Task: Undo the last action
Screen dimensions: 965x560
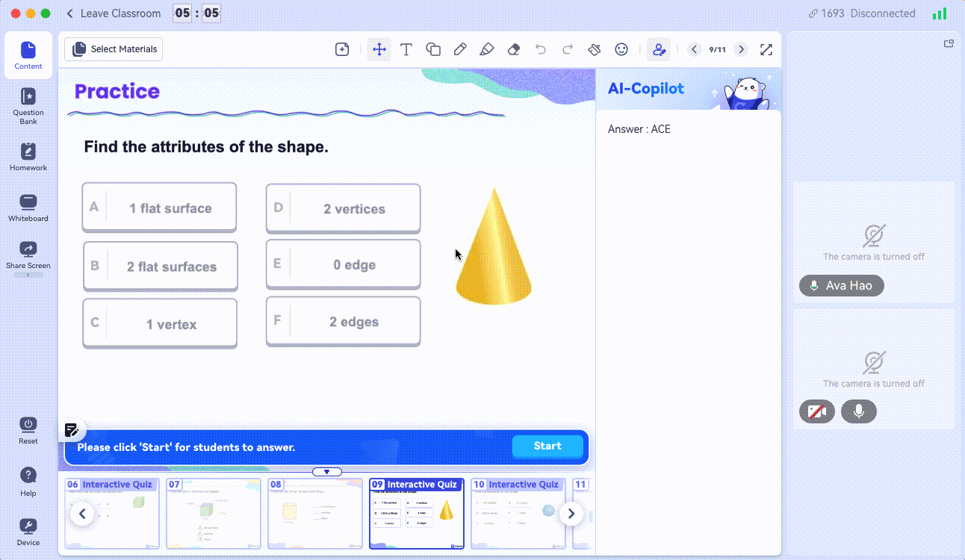Action: (541, 49)
